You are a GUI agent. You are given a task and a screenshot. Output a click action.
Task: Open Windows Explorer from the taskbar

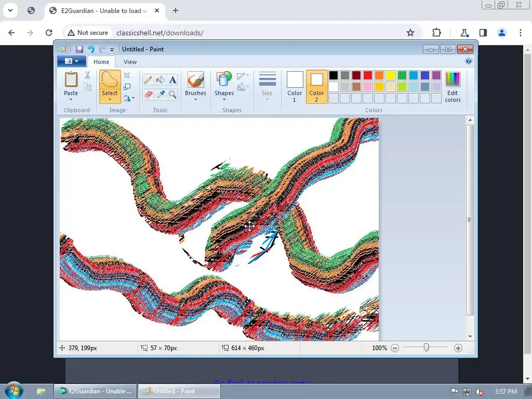41,391
